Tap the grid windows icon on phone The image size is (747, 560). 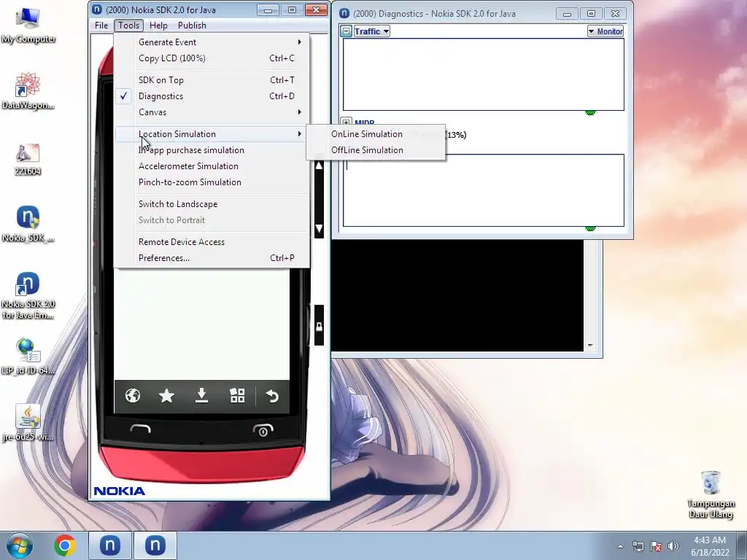tap(237, 396)
